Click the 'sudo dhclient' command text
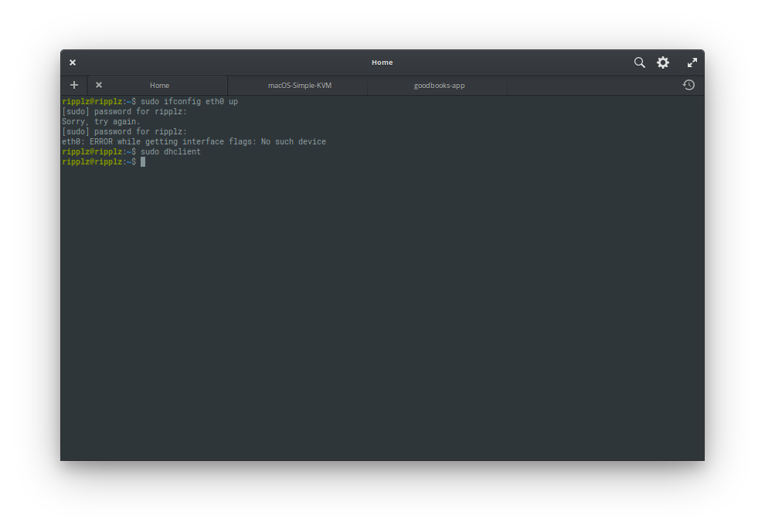765x532 pixels. pos(170,152)
